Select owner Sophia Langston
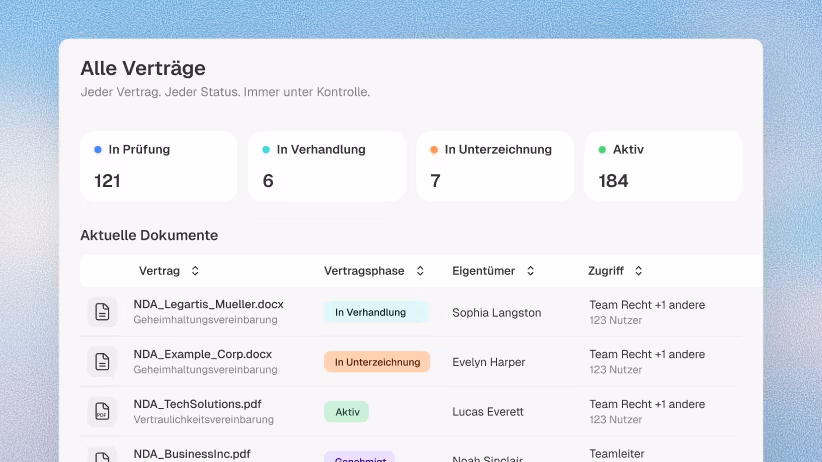Image resolution: width=822 pixels, height=462 pixels. tap(496, 313)
